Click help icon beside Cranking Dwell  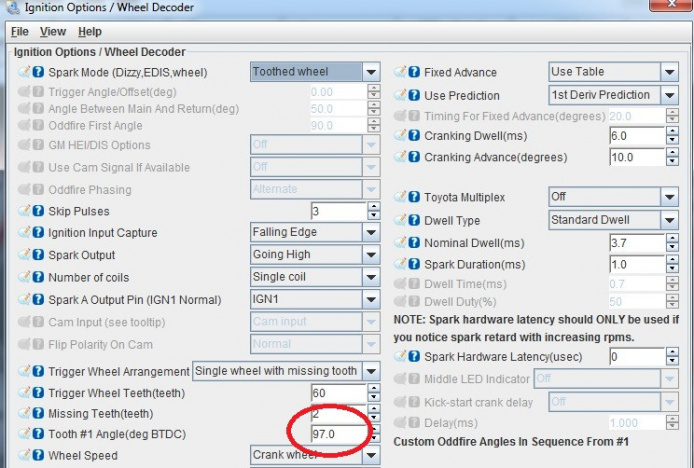414,135
